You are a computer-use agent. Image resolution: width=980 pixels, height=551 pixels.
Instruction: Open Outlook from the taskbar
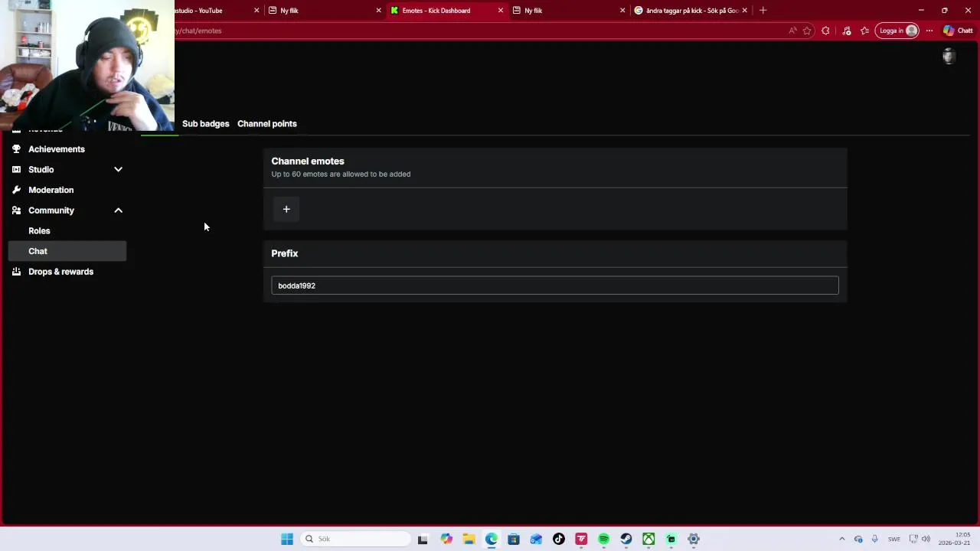coord(536,539)
